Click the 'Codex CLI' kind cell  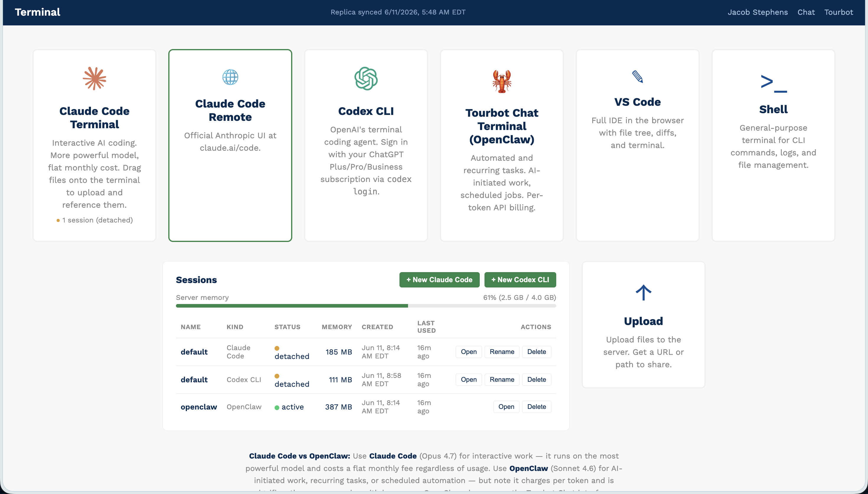pyautogui.click(x=244, y=380)
